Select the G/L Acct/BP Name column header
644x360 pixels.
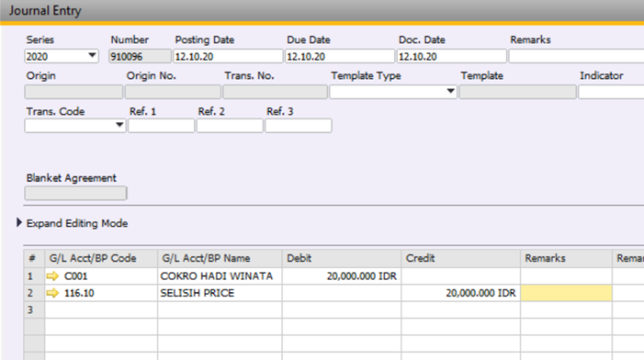point(220,258)
